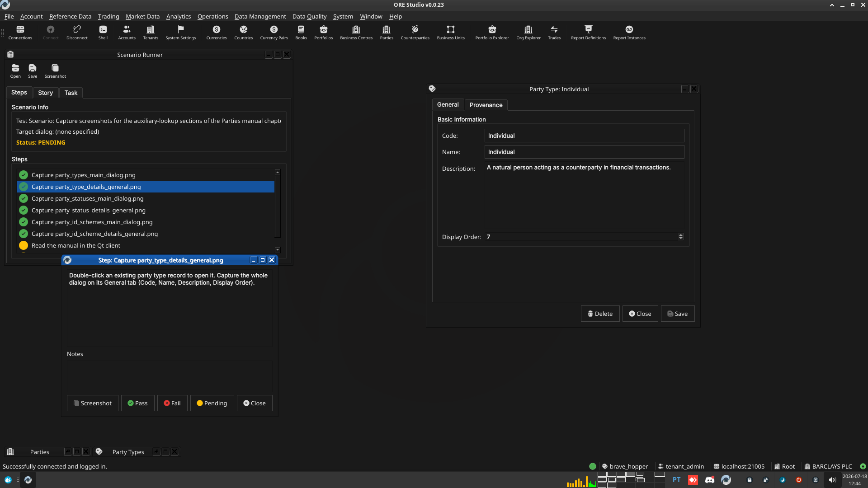Viewport: 868px width, 488px height.
Task: Open the Reference Data menu
Action: [70, 16]
